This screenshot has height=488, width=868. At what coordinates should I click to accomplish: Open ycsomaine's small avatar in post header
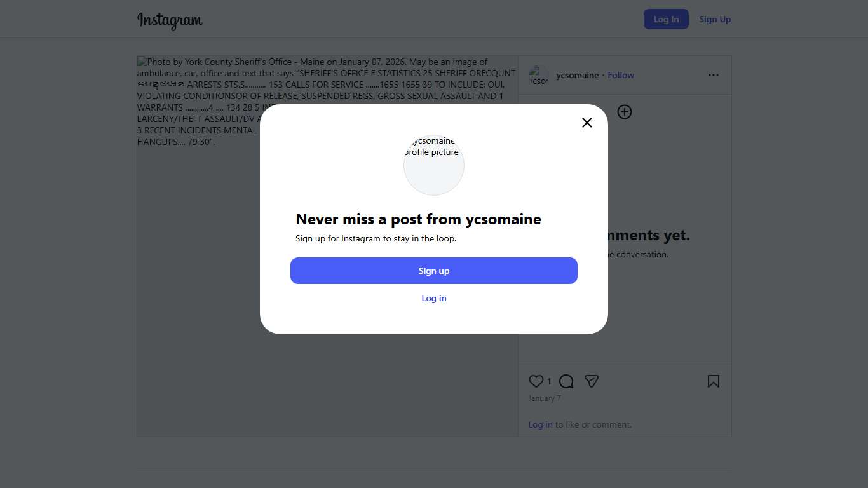[538, 75]
